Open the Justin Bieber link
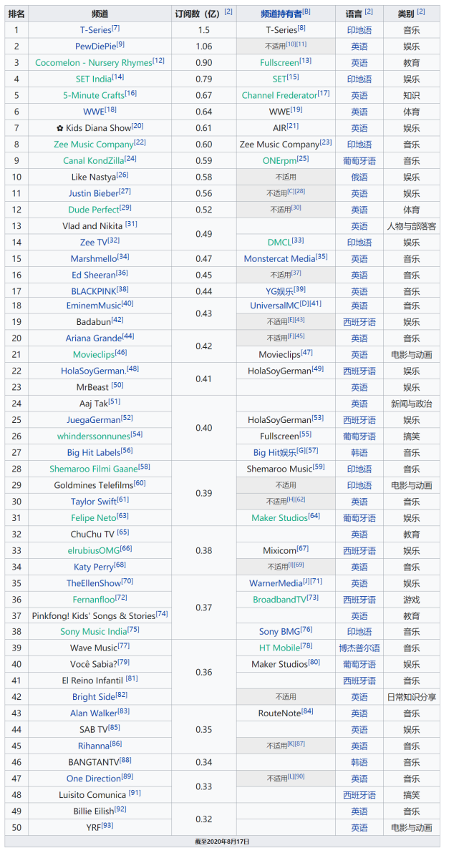459x868 pixels. pos(92,194)
